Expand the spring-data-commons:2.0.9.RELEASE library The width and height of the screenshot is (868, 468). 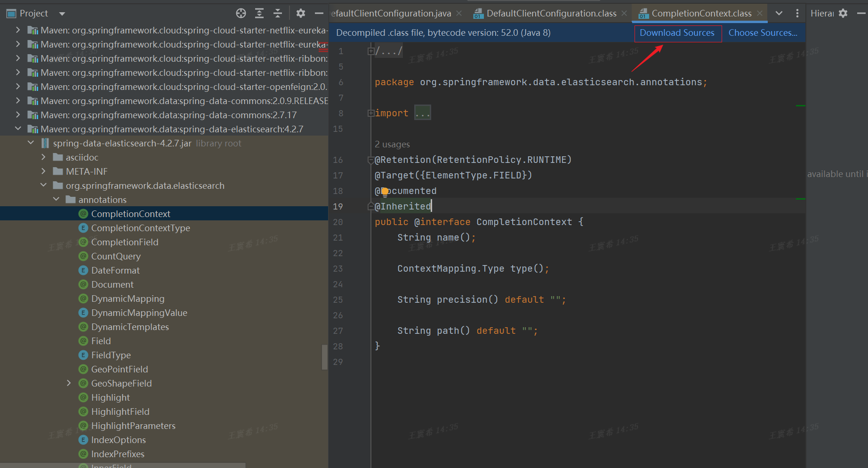pos(18,101)
